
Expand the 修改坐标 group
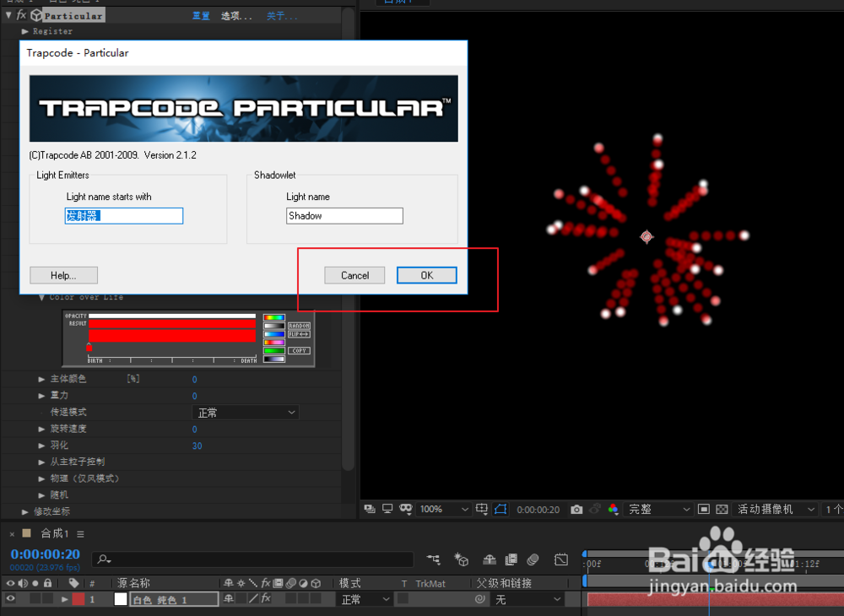coord(24,511)
